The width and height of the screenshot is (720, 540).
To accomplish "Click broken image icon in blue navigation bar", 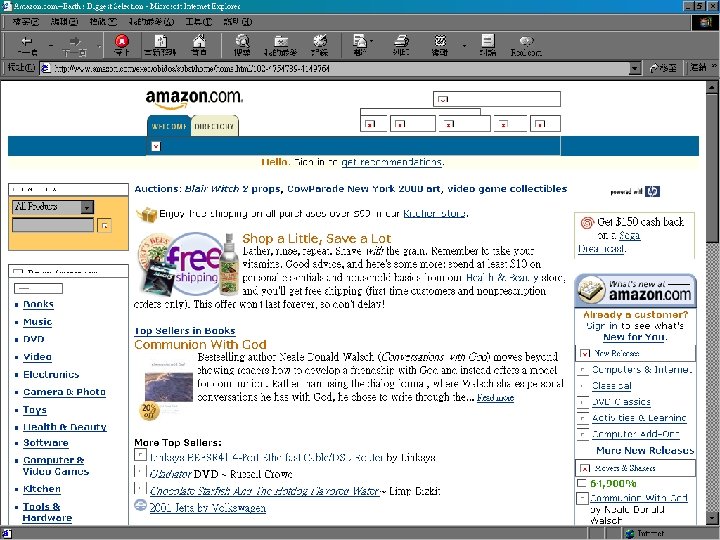I will [x=156, y=146].
